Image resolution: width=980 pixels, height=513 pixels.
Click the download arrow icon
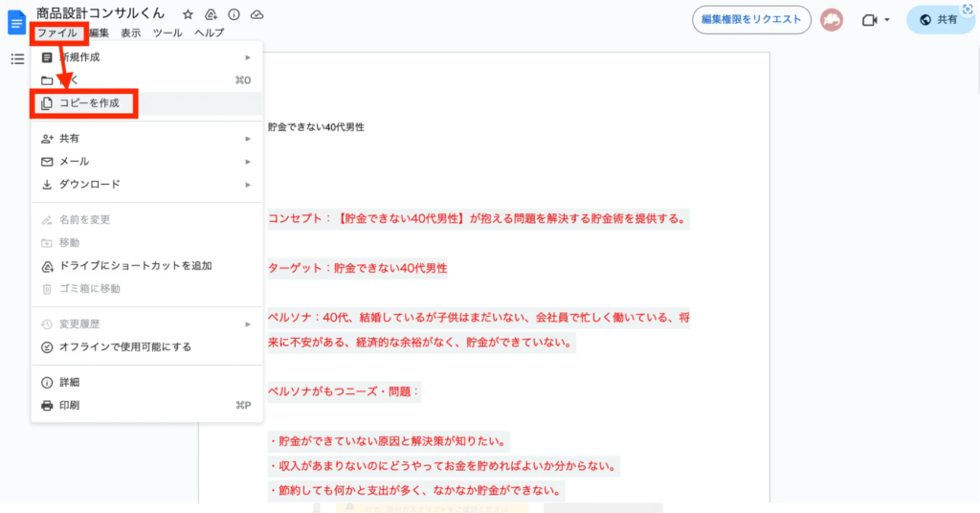pyautogui.click(x=47, y=185)
